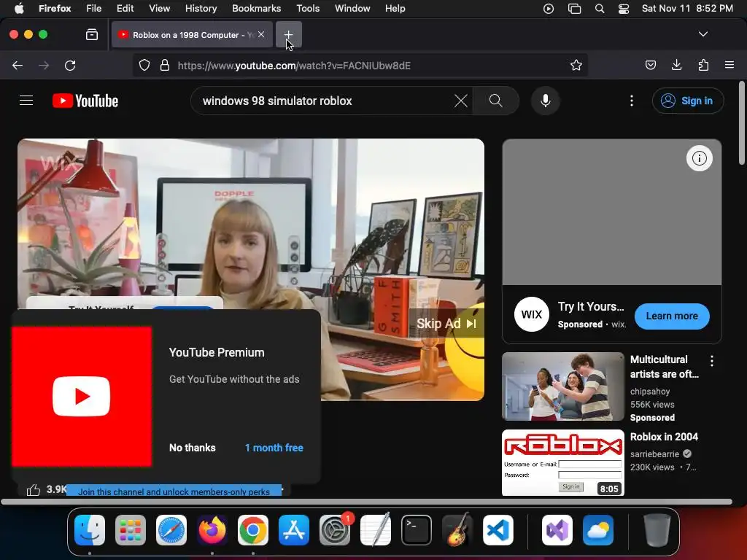The height and width of the screenshot is (560, 747).
Task: Launch Google Chrome from the Dock
Action: [253, 530]
